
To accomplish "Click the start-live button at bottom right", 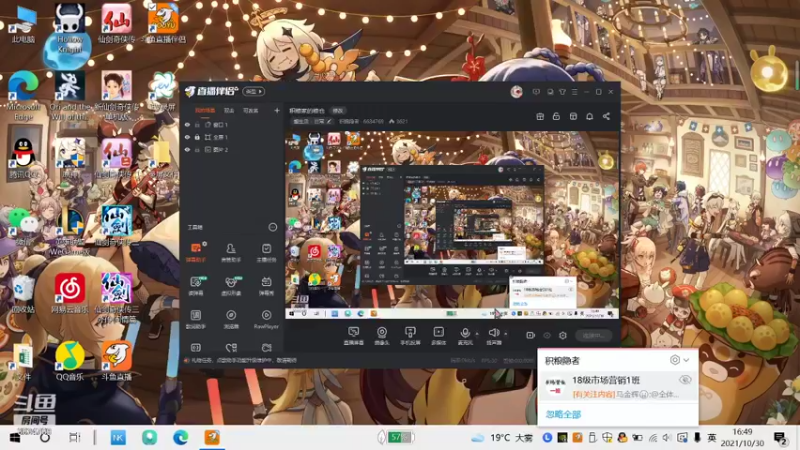I will click(x=594, y=335).
